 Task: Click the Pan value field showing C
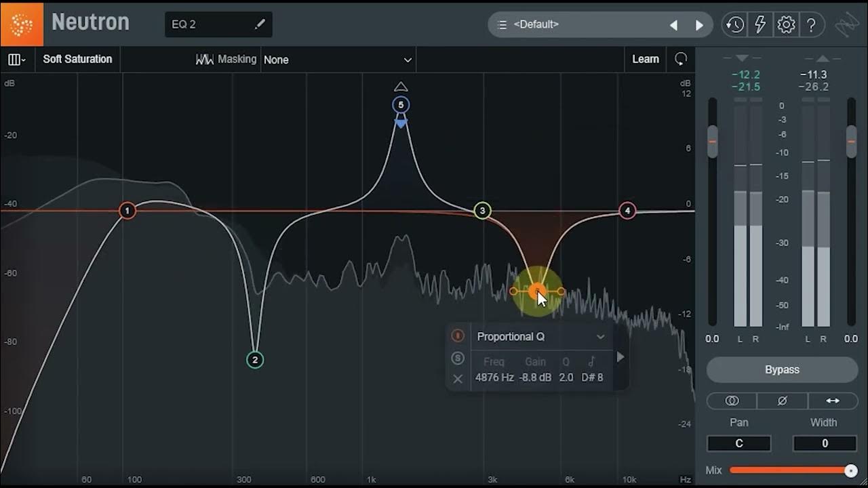pos(738,443)
